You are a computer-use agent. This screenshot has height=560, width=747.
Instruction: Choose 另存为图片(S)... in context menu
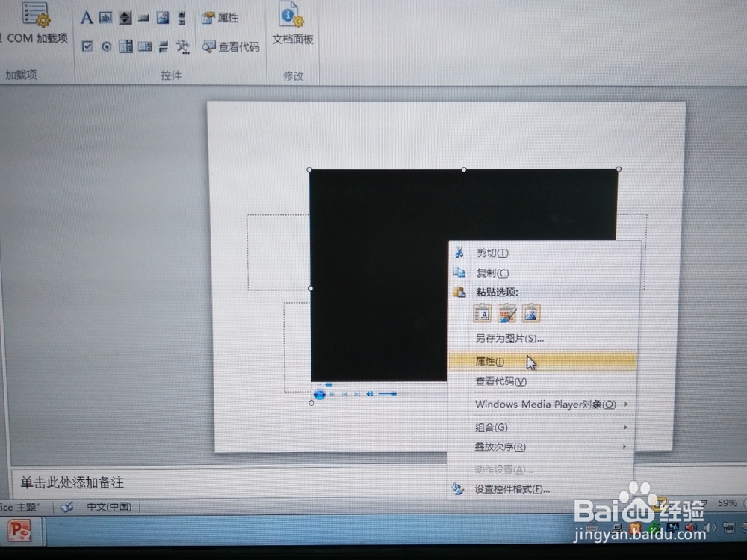tap(544, 338)
